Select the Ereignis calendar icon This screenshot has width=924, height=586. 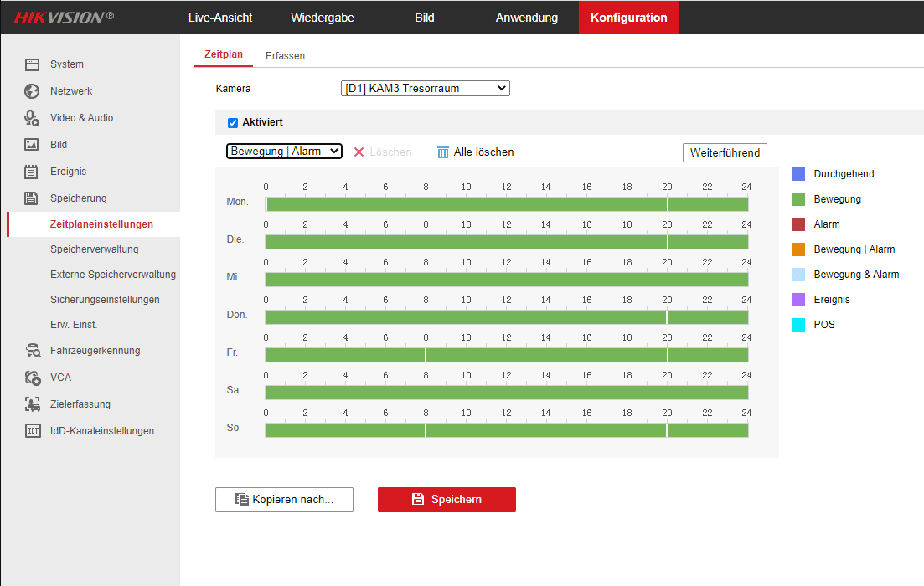point(32,172)
